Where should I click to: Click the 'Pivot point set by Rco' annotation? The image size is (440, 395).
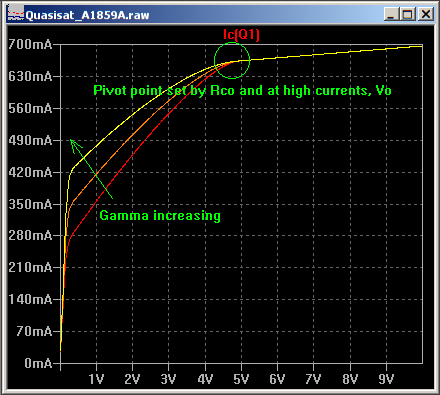coord(242,91)
